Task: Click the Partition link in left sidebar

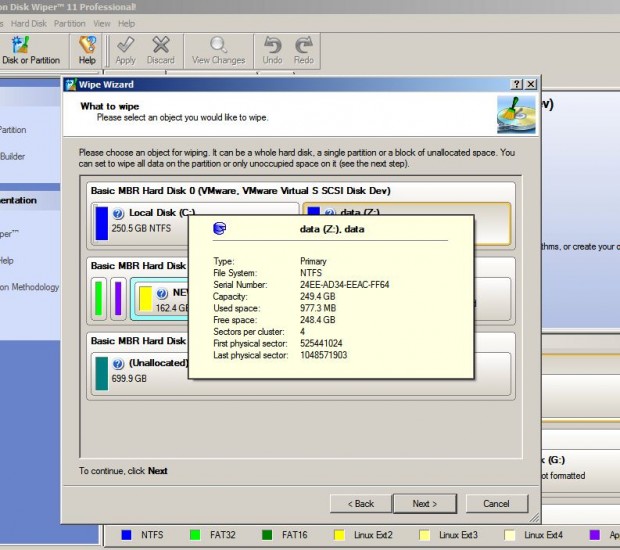Action: (x=13, y=130)
